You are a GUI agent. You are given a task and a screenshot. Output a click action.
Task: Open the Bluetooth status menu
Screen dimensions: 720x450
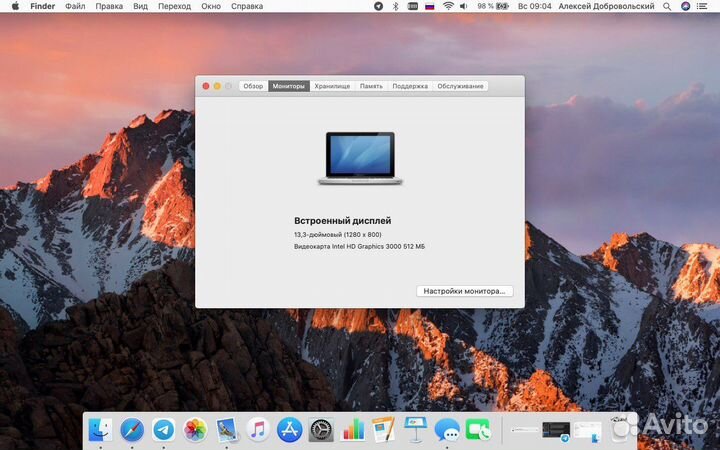pos(395,6)
